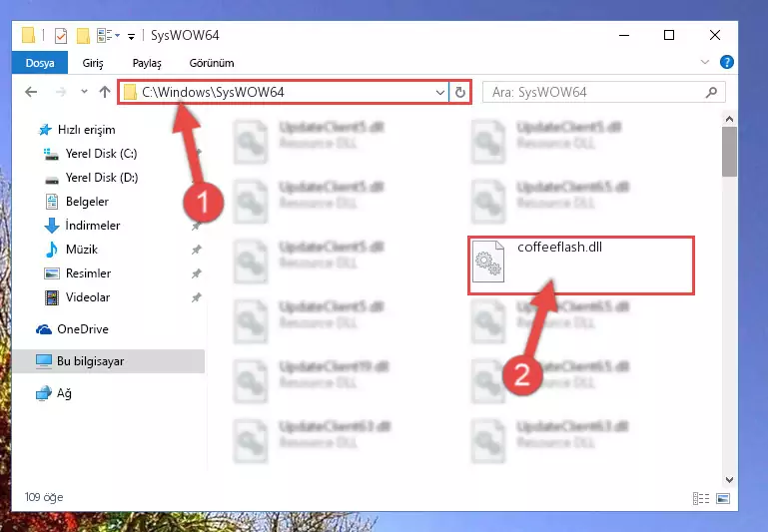Open Yerel Disk (C:) in the sidebar

tap(90, 154)
